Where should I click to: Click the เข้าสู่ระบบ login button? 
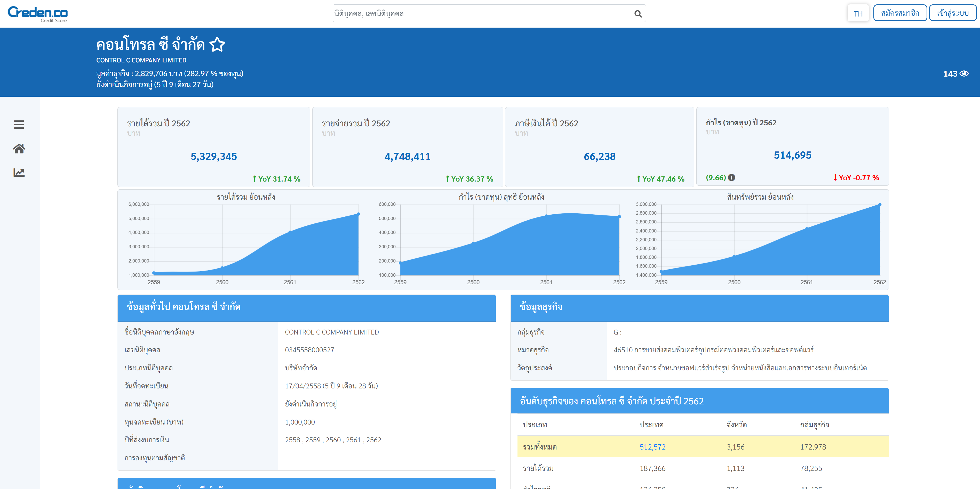coord(952,13)
